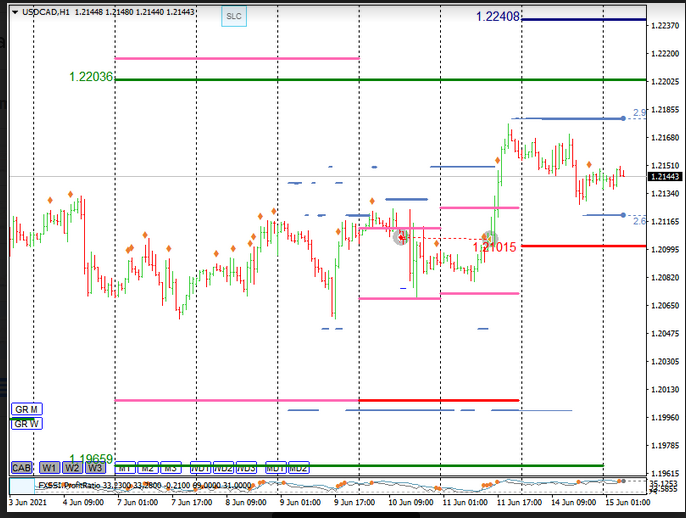Click the SLC button at chart top
Screen dimensions: 686x518
pos(233,16)
